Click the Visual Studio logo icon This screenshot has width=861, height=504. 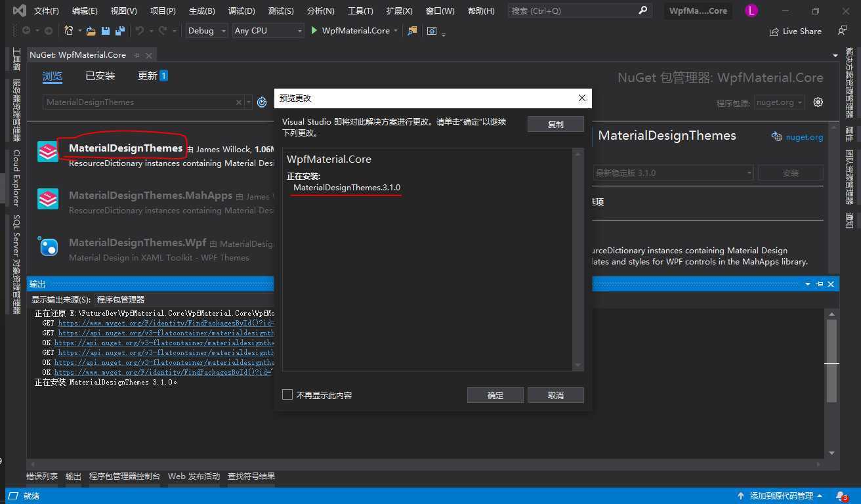20,10
